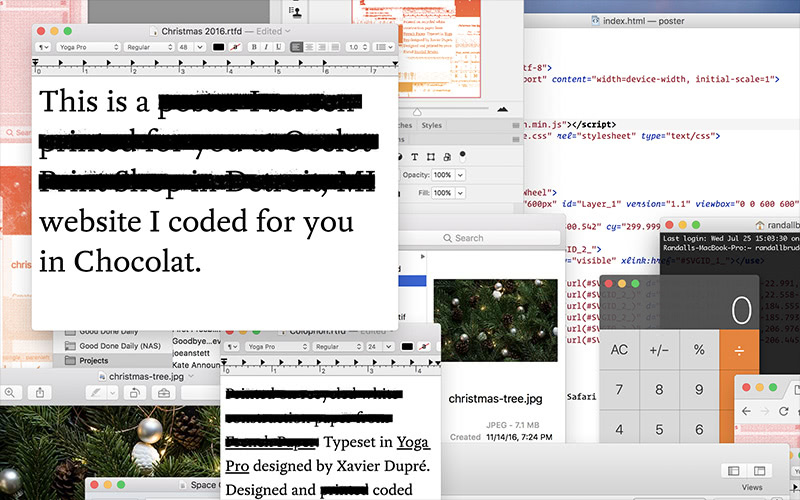Click the plus/minus key on Calculator

pyautogui.click(x=659, y=350)
